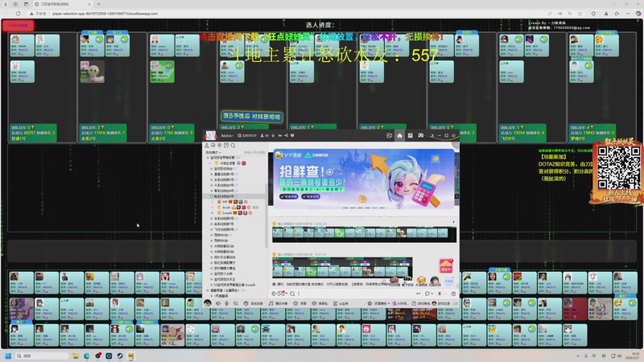Image resolution: width=644 pixels, height=362 pixels.
Task: Click the search magnifier above channel tree
Action: click(233, 146)
